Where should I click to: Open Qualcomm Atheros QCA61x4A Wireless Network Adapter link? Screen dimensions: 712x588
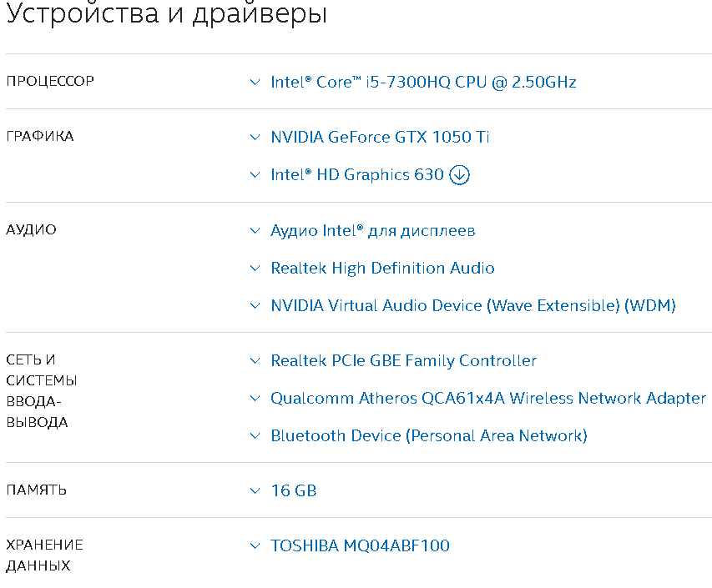tap(488, 398)
